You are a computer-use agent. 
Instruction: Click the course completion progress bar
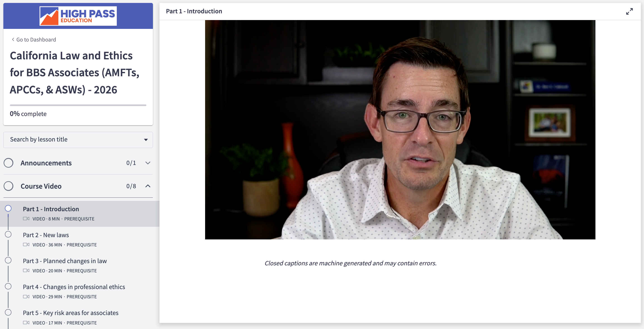click(78, 105)
